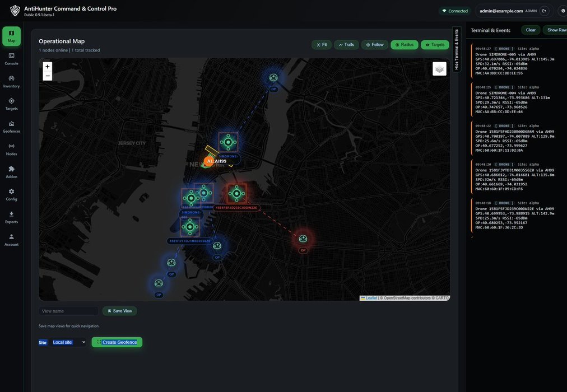Screen dimensions: 567x392
Task: Open the Geofences sidebar section
Action: [x=11, y=127]
